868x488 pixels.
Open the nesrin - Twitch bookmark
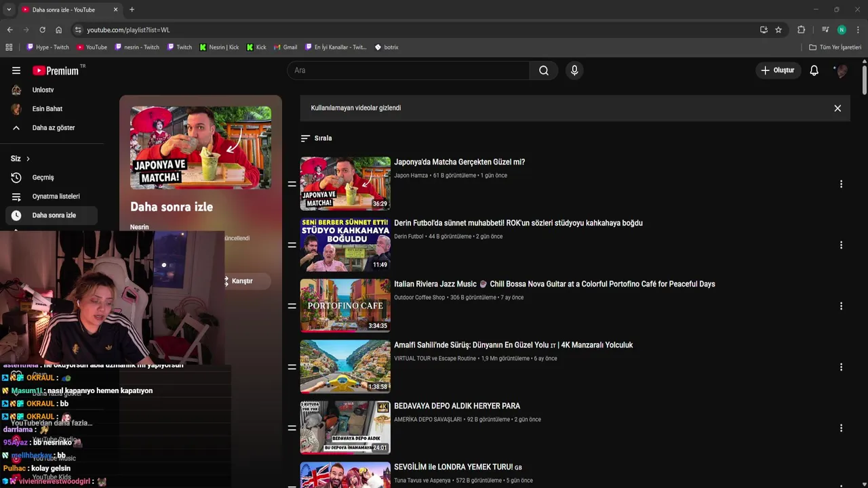pyautogui.click(x=137, y=47)
